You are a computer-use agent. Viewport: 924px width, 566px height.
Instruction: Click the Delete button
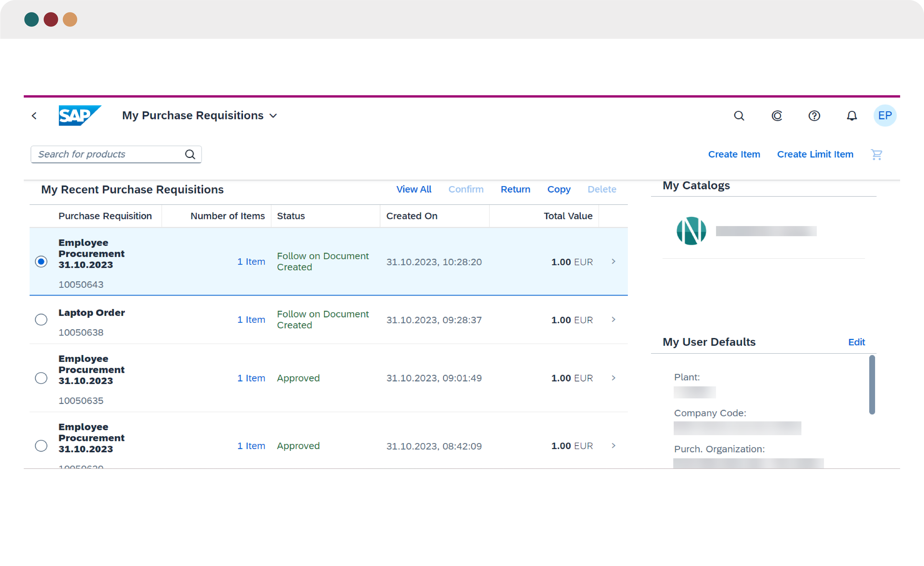602,189
